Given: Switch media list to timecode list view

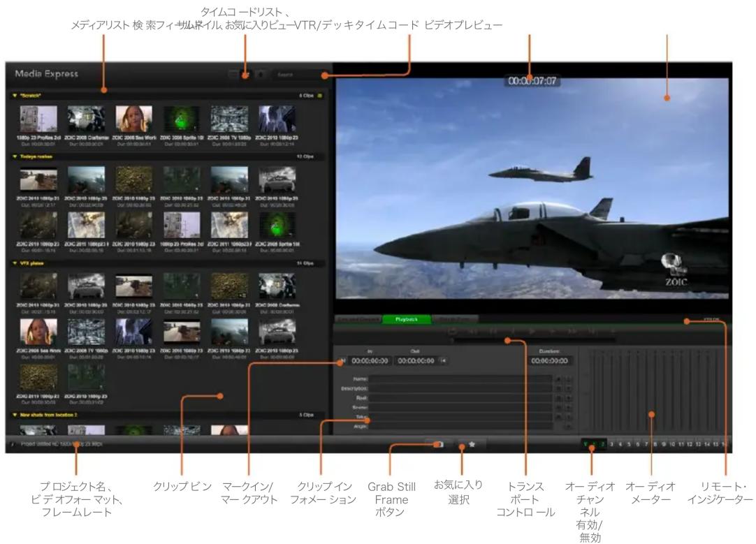Looking at the screenshot, I should pos(233,75).
